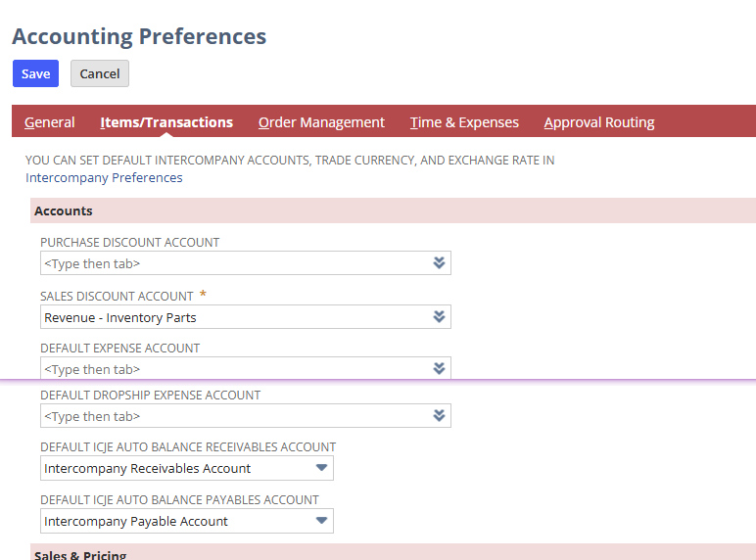Viewport: 756px width, 560px height.
Task: Select the Items/Transactions tab
Action: click(166, 122)
